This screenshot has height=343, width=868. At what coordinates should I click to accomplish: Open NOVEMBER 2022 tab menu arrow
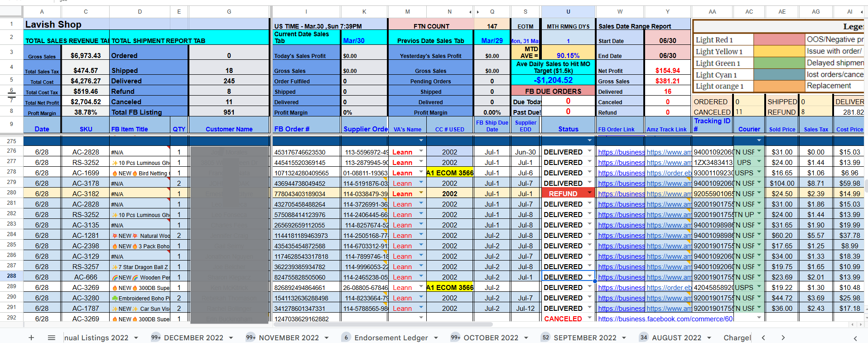326,338
